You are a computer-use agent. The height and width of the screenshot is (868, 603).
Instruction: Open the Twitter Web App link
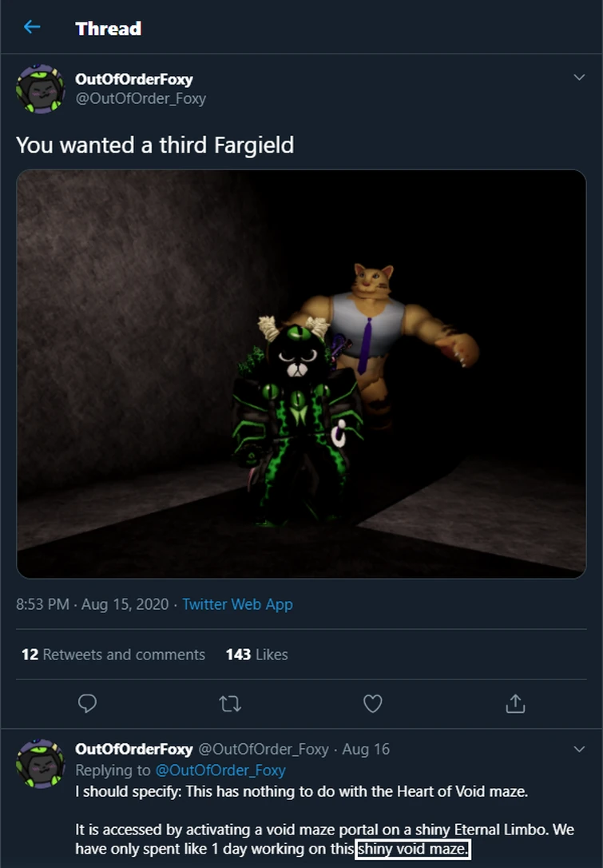pyautogui.click(x=237, y=604)
